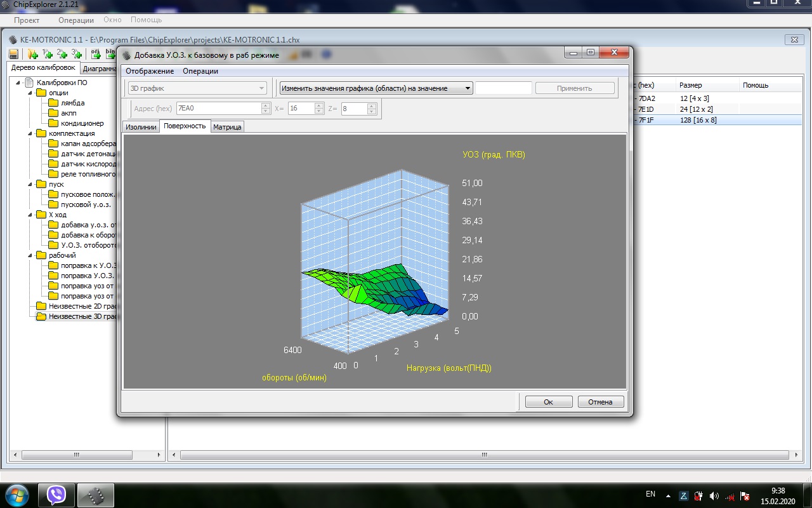Click the 'Отмена' button

[x=600, y=402]
